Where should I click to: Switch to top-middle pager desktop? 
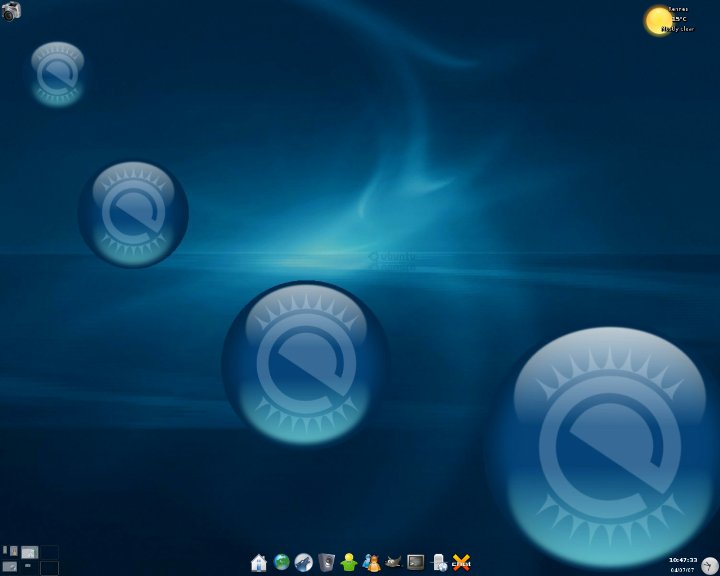pos(30,551)
